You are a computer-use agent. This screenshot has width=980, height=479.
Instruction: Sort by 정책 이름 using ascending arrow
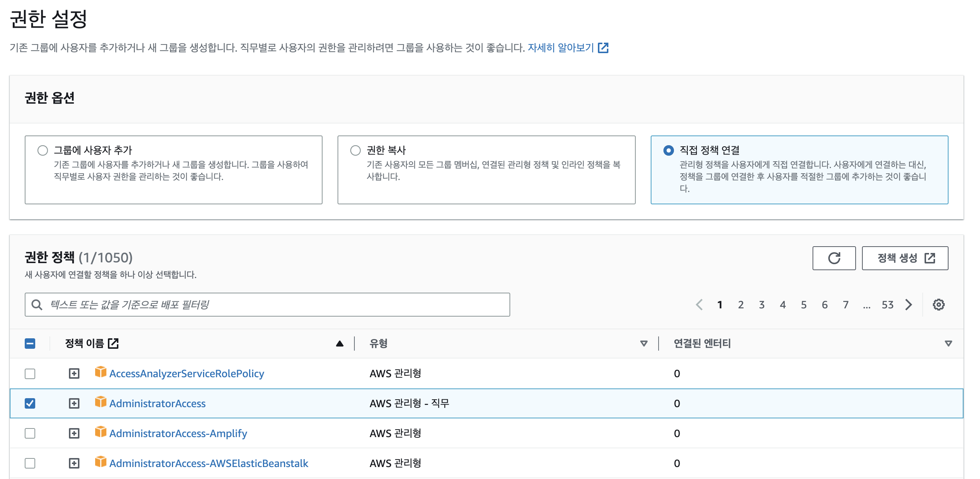[339, 344]
